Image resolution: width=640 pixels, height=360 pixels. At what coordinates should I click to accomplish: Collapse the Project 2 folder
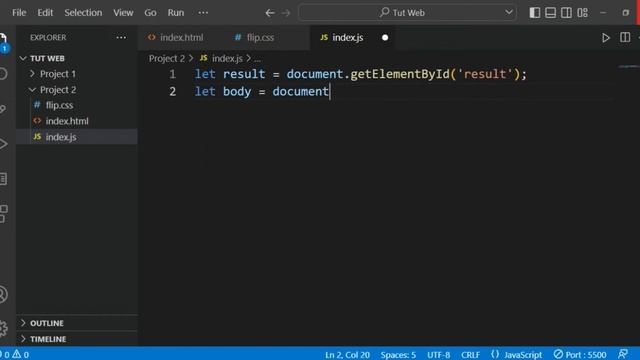77,90
